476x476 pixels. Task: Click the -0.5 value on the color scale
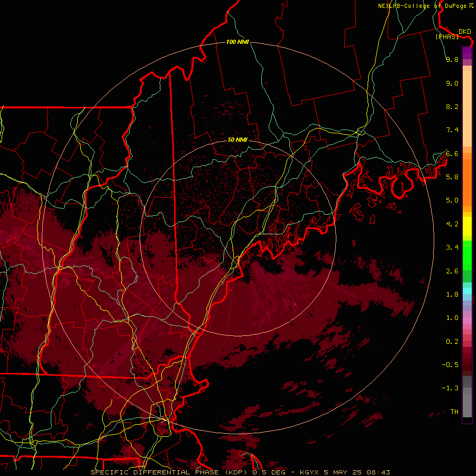pos(450,365)
